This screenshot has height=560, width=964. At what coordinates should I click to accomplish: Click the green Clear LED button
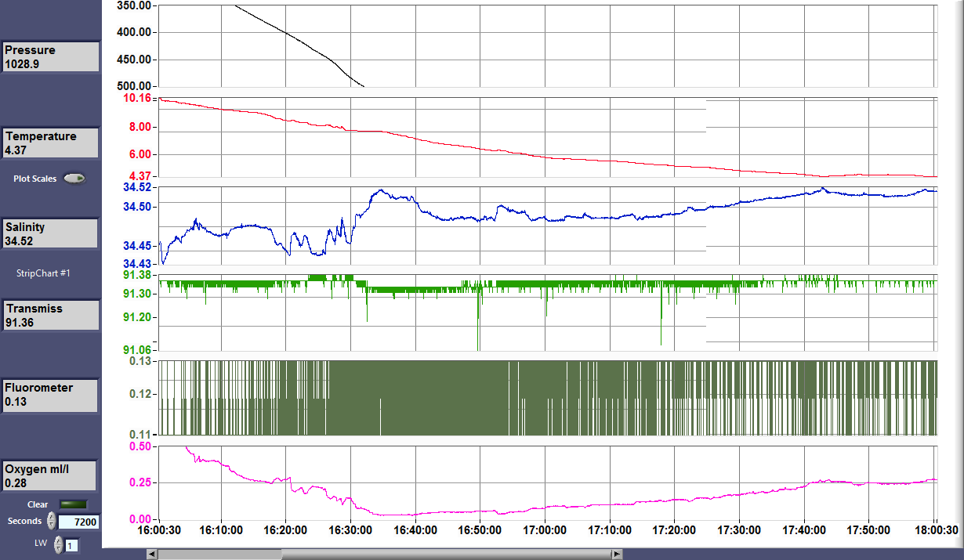(x=74, y=504)
